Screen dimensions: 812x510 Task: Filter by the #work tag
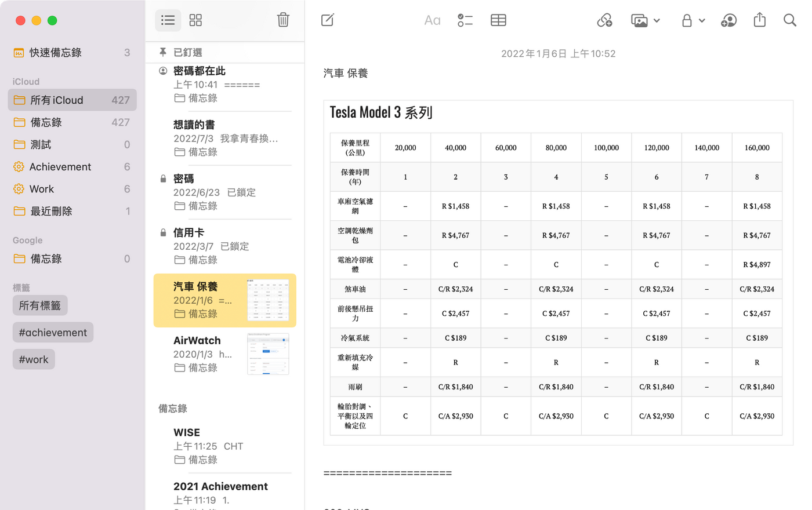(x=34, y=359)
